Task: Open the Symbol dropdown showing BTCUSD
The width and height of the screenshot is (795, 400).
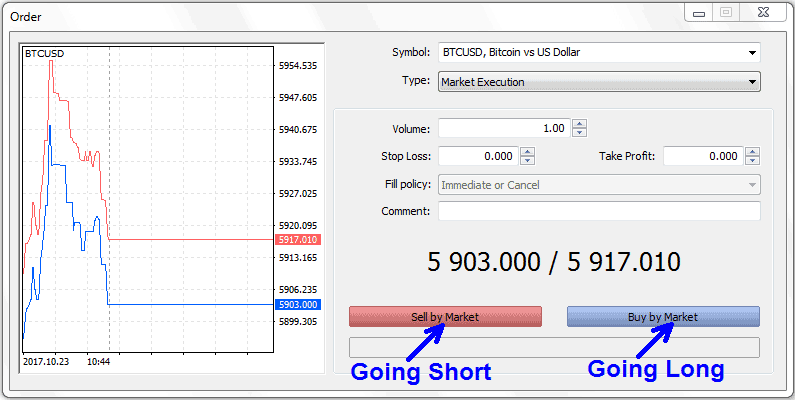Action: 599,52
